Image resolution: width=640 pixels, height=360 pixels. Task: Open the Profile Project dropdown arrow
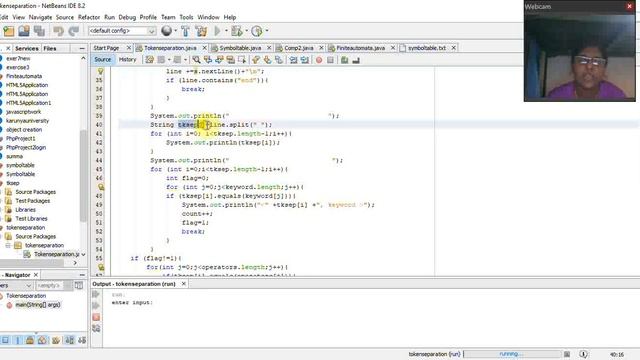click(x=267, y=31)
